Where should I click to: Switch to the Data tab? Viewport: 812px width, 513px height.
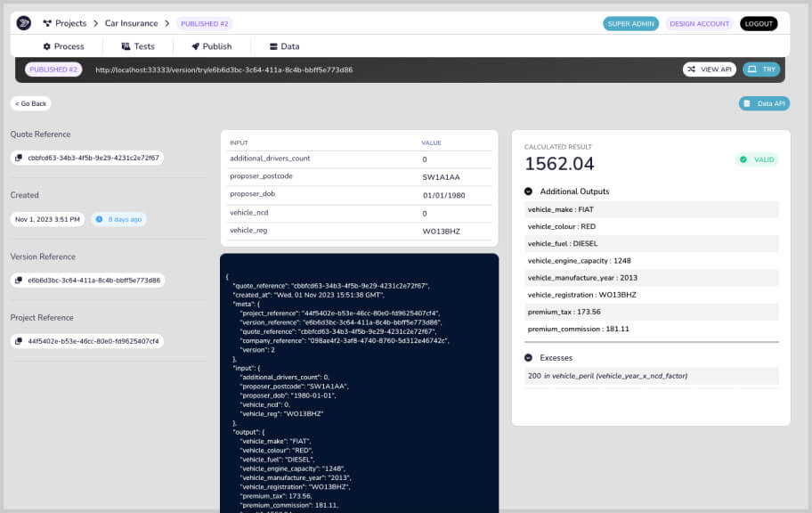click(x=285, y=46)
